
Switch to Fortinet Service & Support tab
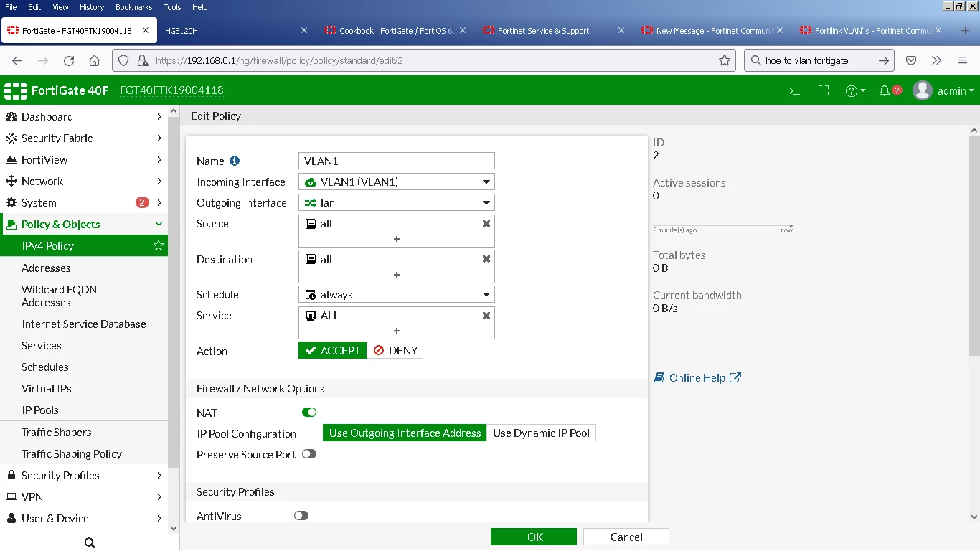click(552, 31)
